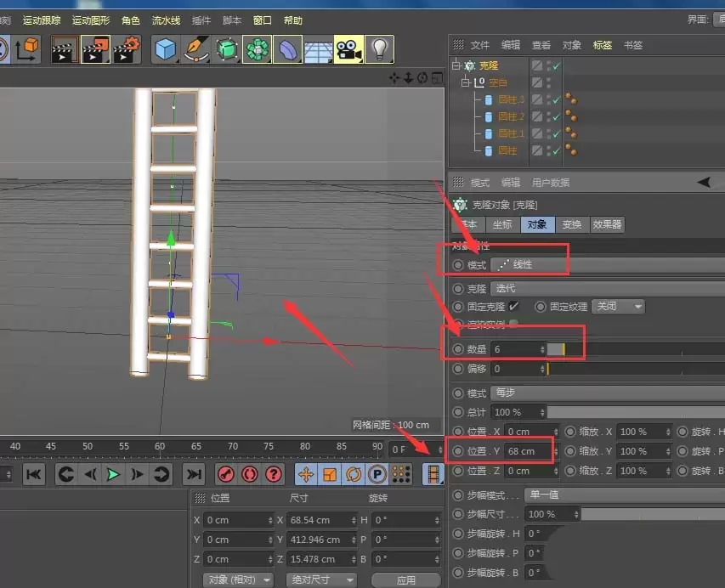
Task: Open the spline Pen tool icon
Action: [194, 49]
